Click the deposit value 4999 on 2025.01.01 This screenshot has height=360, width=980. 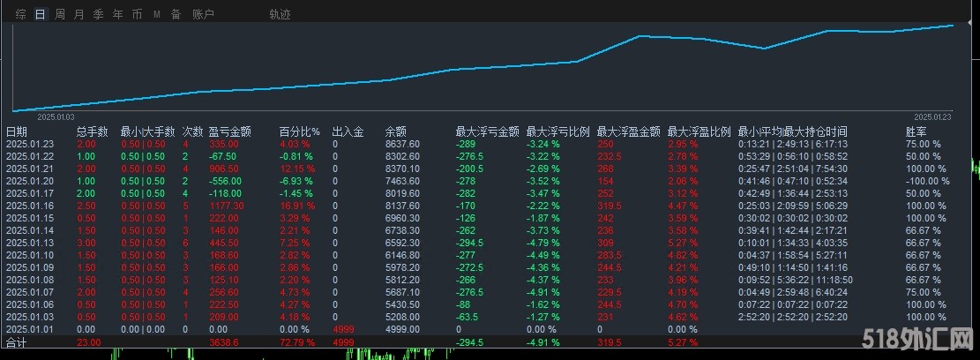coord(342,329)
